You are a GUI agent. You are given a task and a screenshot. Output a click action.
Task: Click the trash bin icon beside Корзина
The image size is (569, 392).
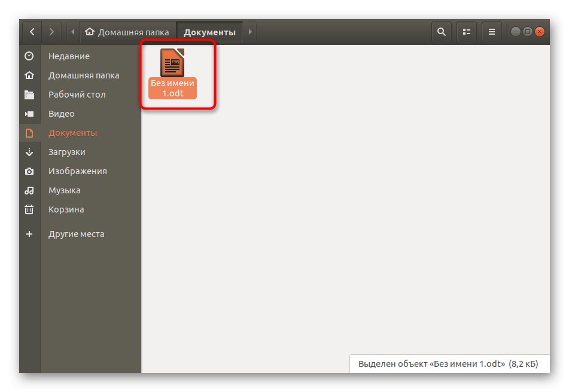point(29,209)
